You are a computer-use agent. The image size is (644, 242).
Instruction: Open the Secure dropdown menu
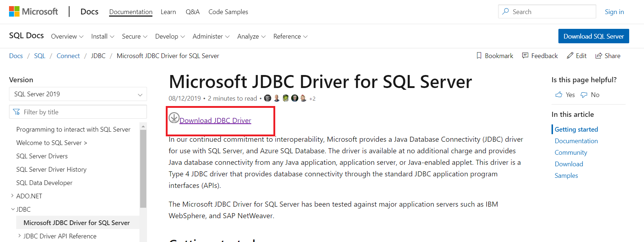point(135,36)
